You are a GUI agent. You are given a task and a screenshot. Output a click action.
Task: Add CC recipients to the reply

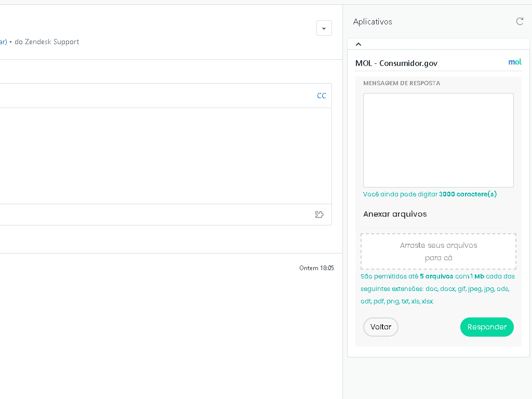(322, 96)
